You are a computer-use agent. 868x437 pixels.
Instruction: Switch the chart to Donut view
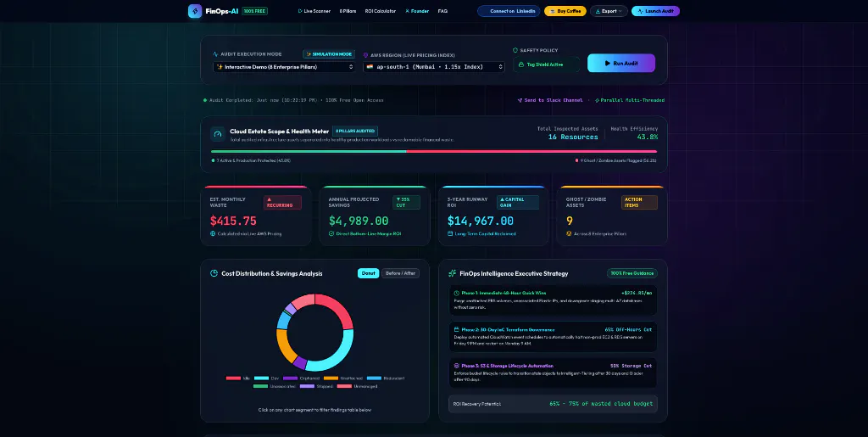pyautogui.click(x=368, y=273)
